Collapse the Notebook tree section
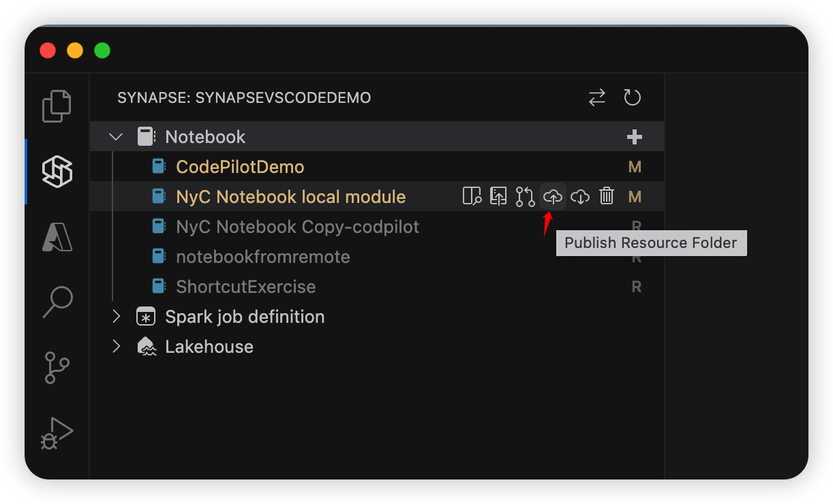 pyautogui.click(x=116, y=137)
